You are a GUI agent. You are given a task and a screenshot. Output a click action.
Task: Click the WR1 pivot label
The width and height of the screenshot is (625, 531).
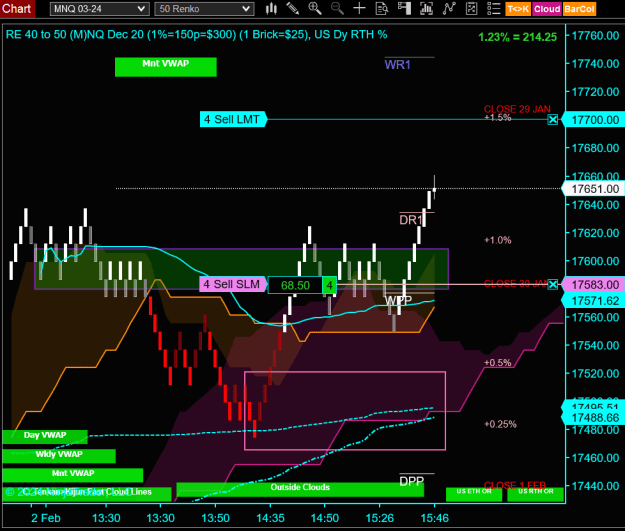397,65
